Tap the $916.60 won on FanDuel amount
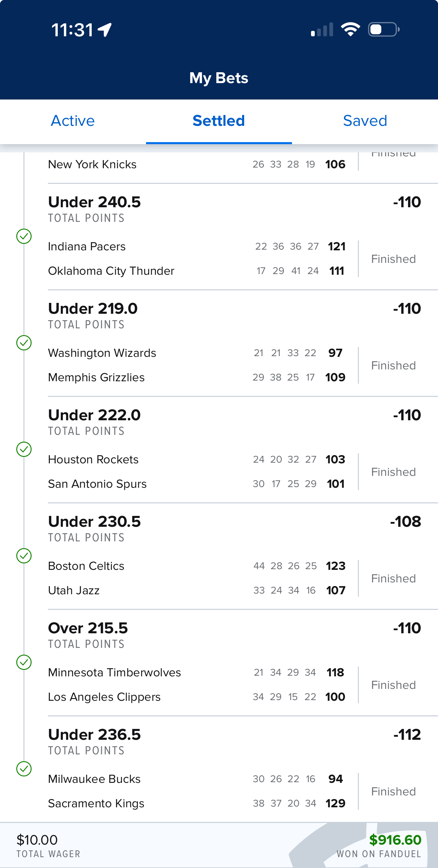 click(395, 840)
